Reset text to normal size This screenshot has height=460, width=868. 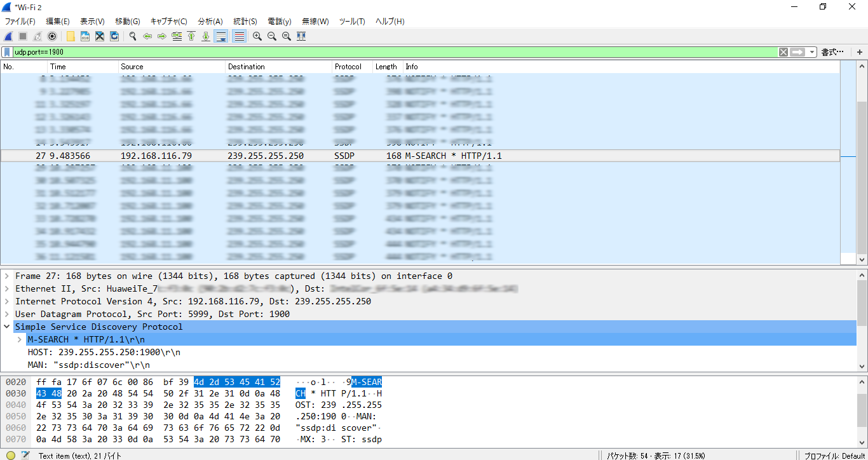tap(287, 36)
